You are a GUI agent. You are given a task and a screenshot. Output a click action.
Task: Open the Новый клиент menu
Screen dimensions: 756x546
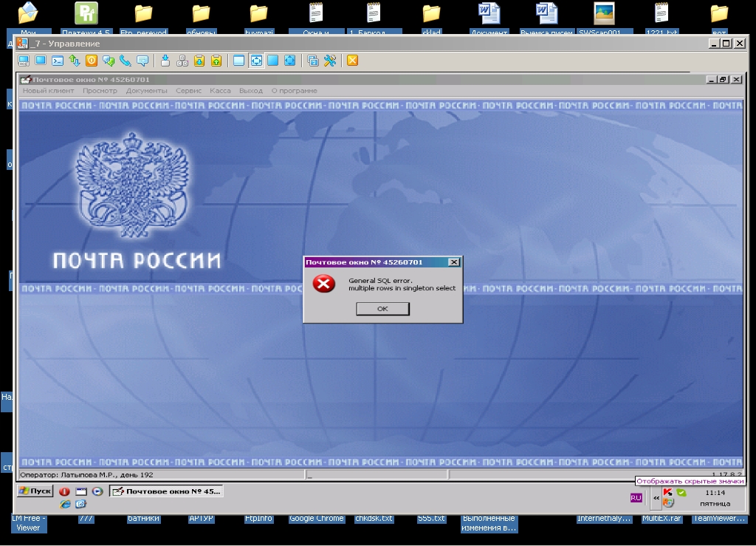point(48,91)
